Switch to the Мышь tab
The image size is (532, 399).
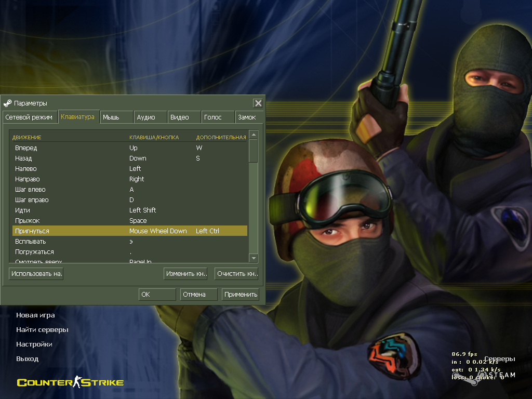click(116, 117)
